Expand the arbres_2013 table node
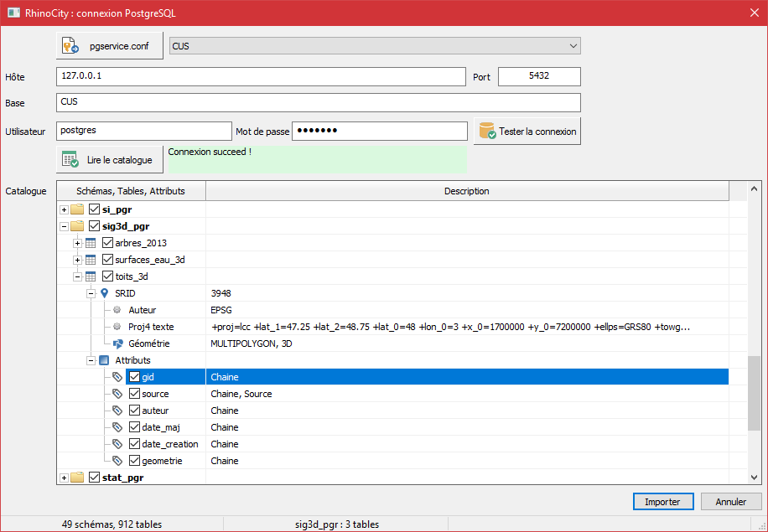Viewport: 768px width, 532px height. [77, 243]
